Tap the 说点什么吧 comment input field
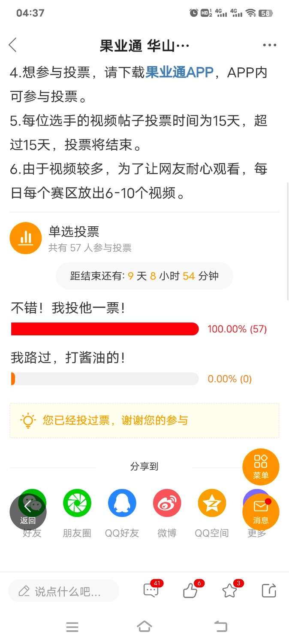The height and width of the screenshot is (644, 289). coord(64,591)
